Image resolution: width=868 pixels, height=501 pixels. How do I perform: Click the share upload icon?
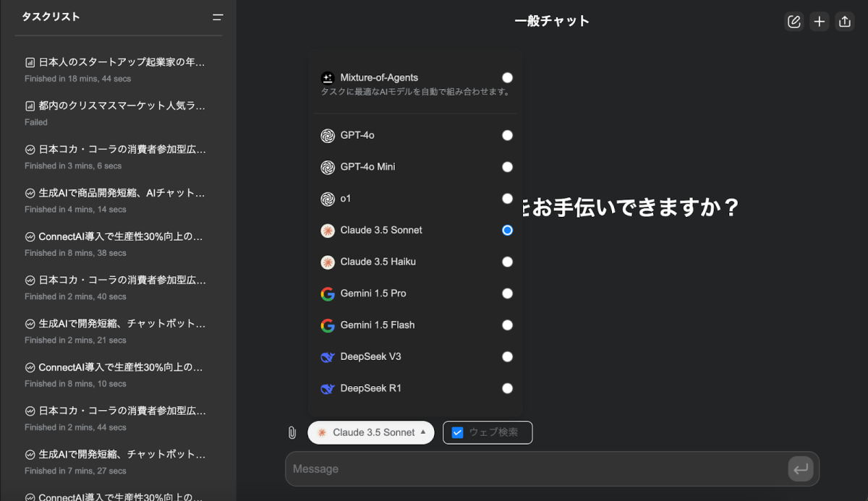(x=844, y=22)
